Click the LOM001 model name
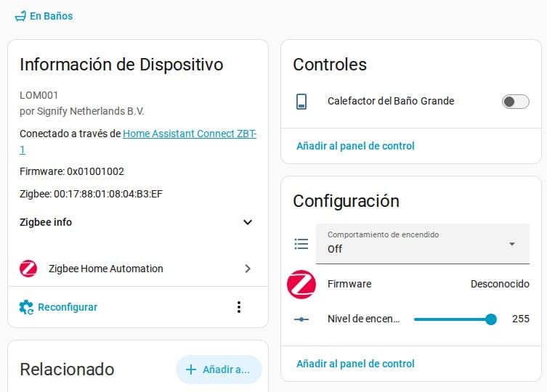This screenshot has width=547, height=392. [x=39, y=95]
